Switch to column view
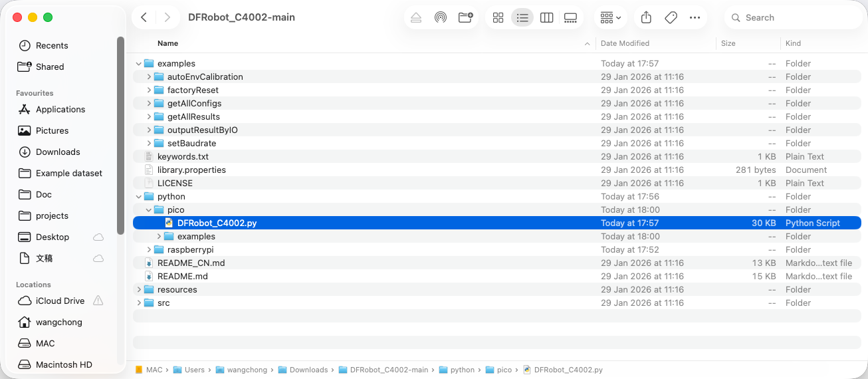This screenshot has height=379, width=868. (x=547, y=18)
